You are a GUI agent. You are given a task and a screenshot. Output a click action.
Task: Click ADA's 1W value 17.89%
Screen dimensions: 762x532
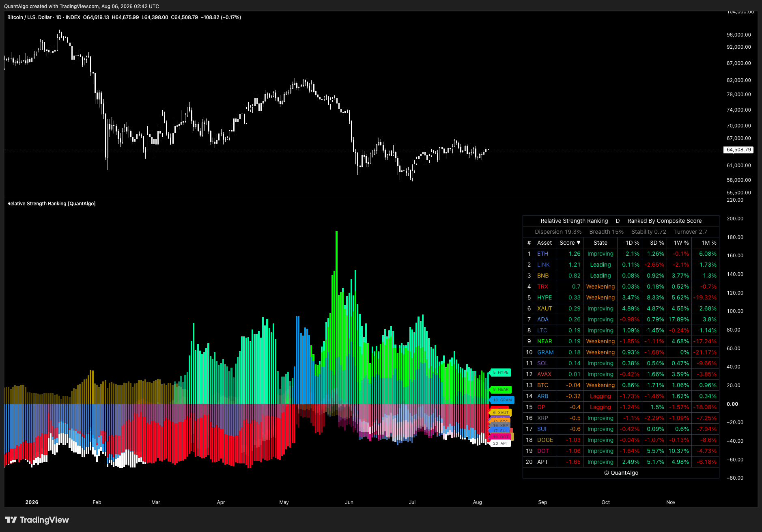tap(679, 319)
